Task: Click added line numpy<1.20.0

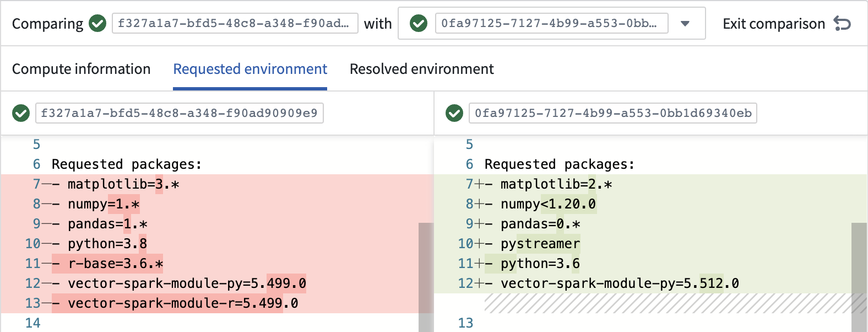Action: pos(650,204)
